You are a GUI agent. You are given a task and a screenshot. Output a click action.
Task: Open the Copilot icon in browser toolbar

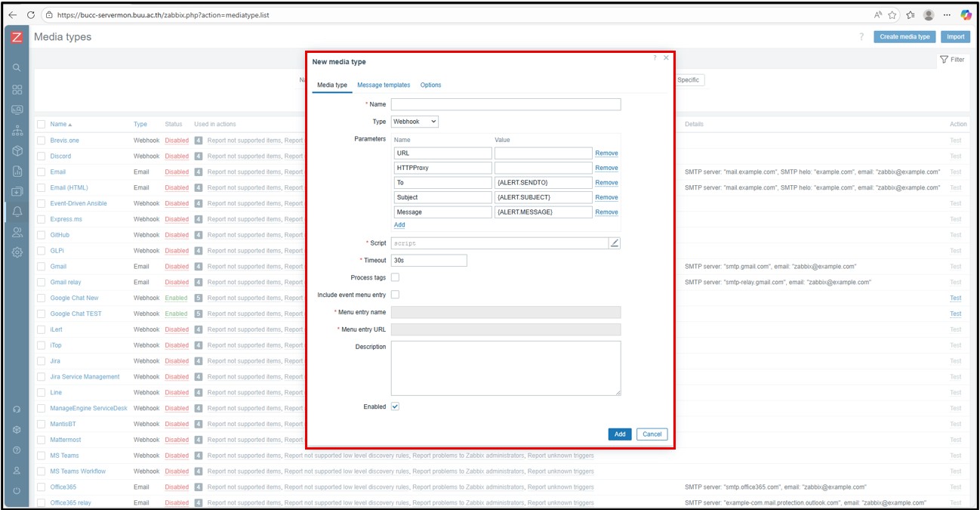pyautogui.click(x=966, y=14)
